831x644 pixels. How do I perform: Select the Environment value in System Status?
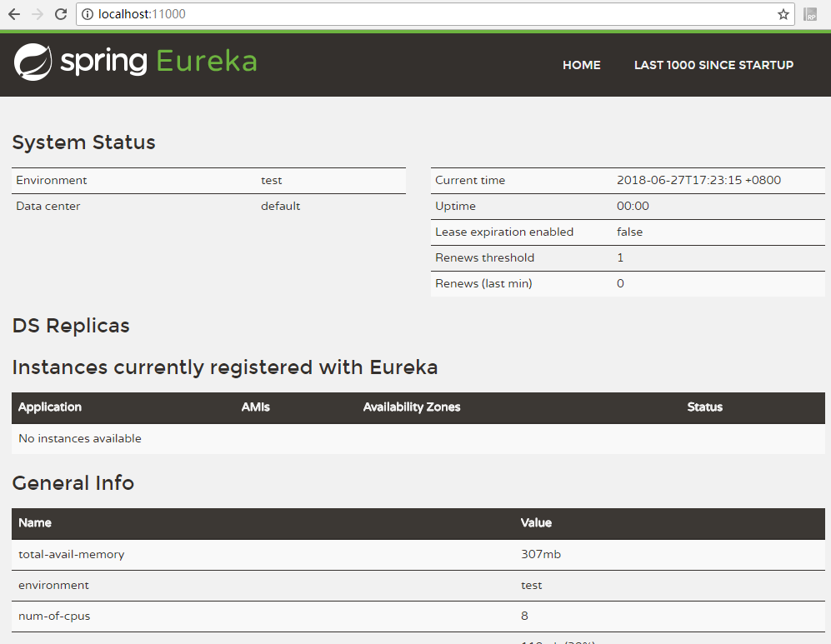[272, 180]
